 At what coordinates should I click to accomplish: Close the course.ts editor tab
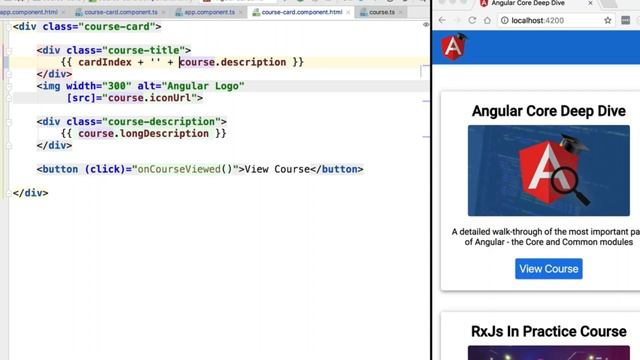400,12
